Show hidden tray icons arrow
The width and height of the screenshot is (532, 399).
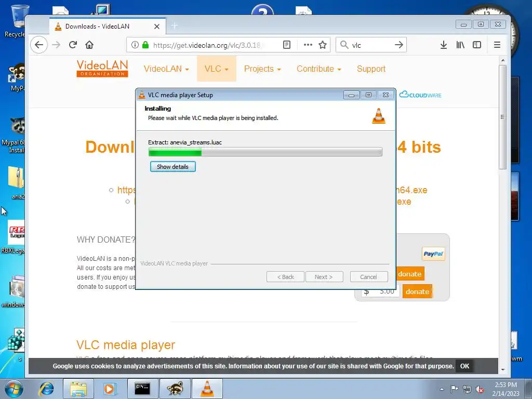pyautogui.click(x=442, y=389)
